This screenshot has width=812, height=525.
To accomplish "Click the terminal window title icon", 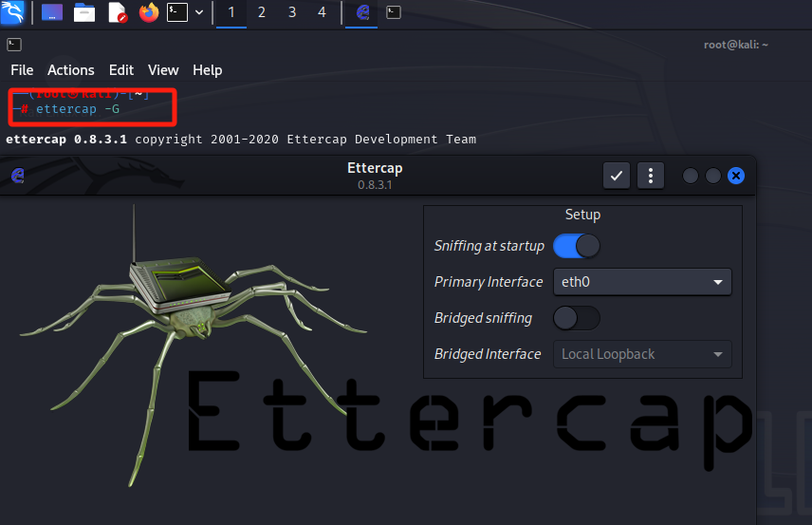I will click(x=14, y=45).
